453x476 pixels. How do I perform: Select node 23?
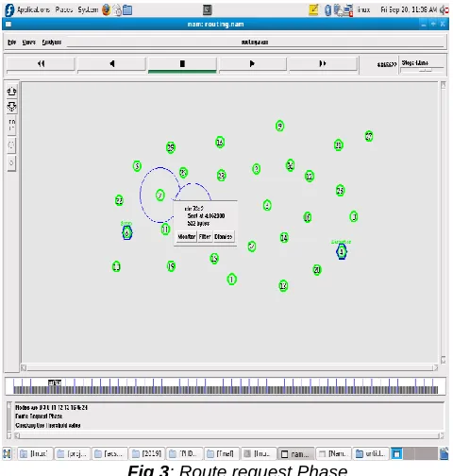(221, 175)
